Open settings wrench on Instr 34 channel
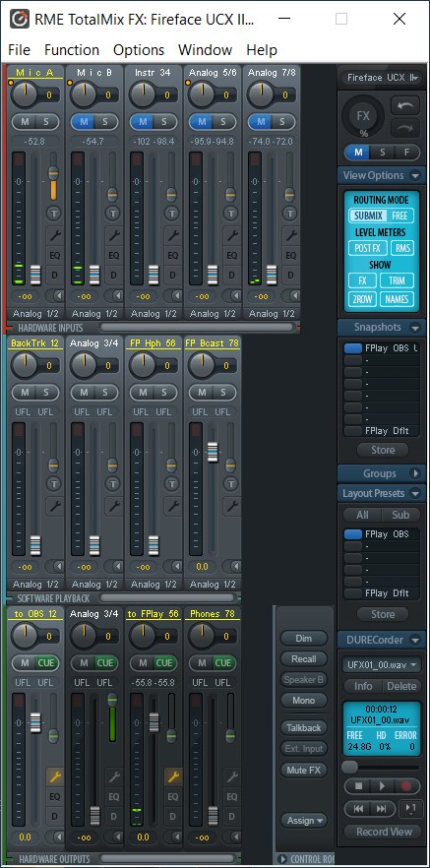Screen dimensions: 430x868 pyautogui.click(x=172, y=235)
